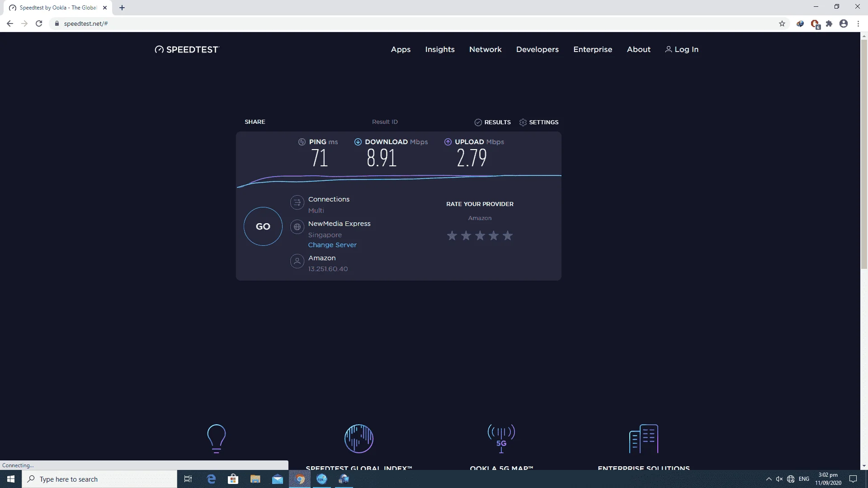Click the taskbar clock and date

tap(828, 479)
